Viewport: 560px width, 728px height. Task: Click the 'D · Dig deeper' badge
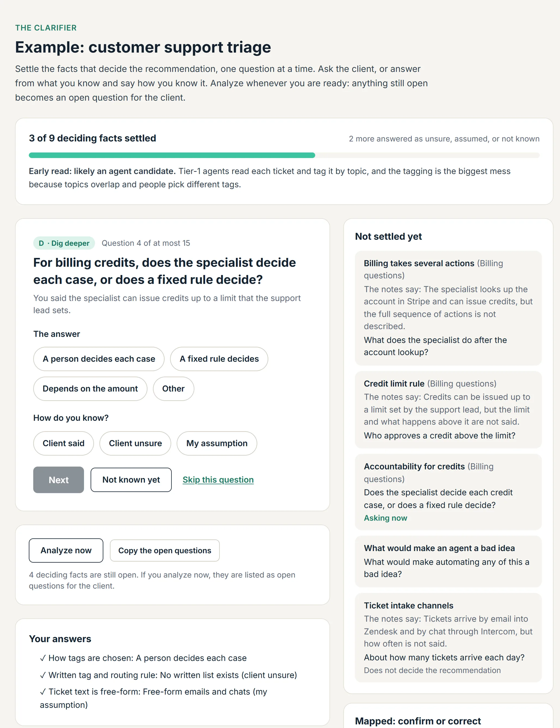64,243
